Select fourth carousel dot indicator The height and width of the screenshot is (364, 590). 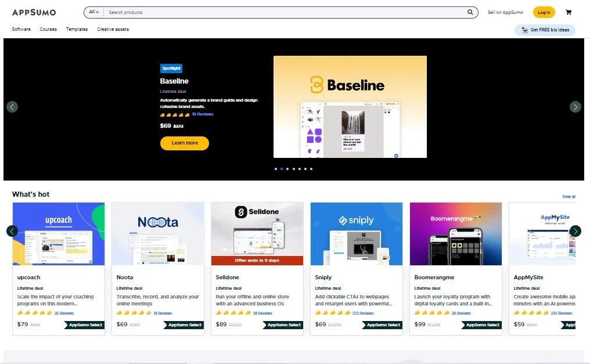click(293, 169)
